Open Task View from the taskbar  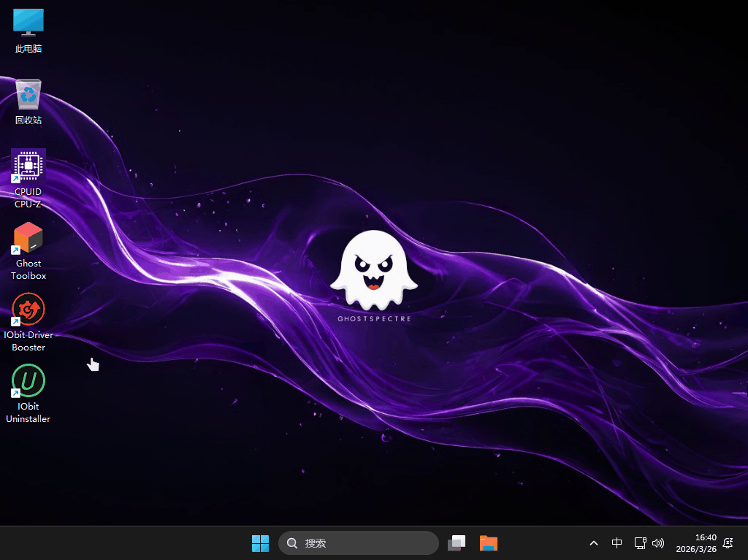pyautogui.click(x=457, y=543)
